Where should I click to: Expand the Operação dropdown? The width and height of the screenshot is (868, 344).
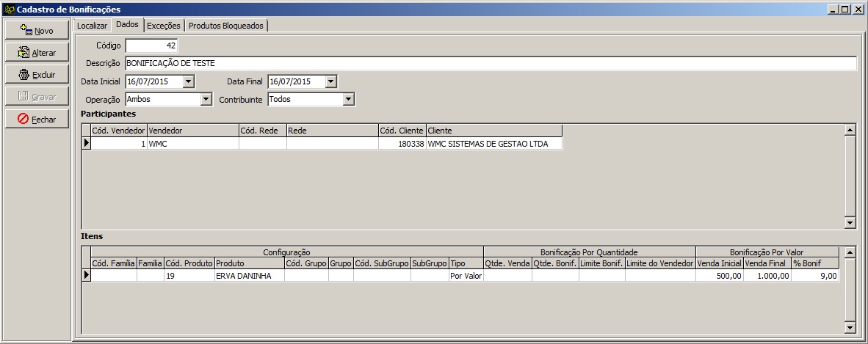click(x=205, y=99)
